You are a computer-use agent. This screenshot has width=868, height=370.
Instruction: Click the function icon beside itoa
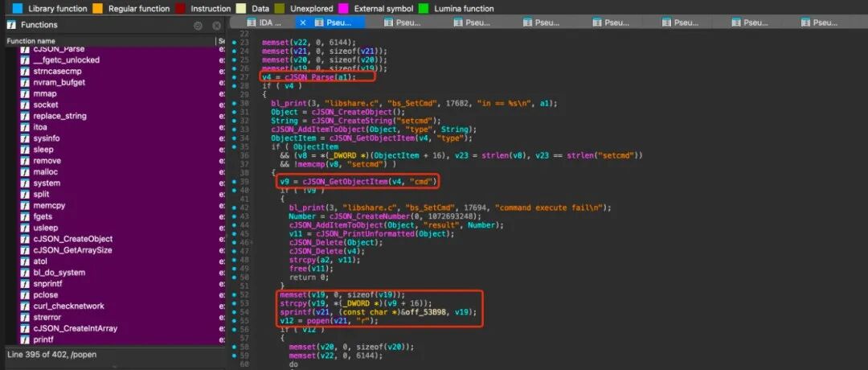24,127
